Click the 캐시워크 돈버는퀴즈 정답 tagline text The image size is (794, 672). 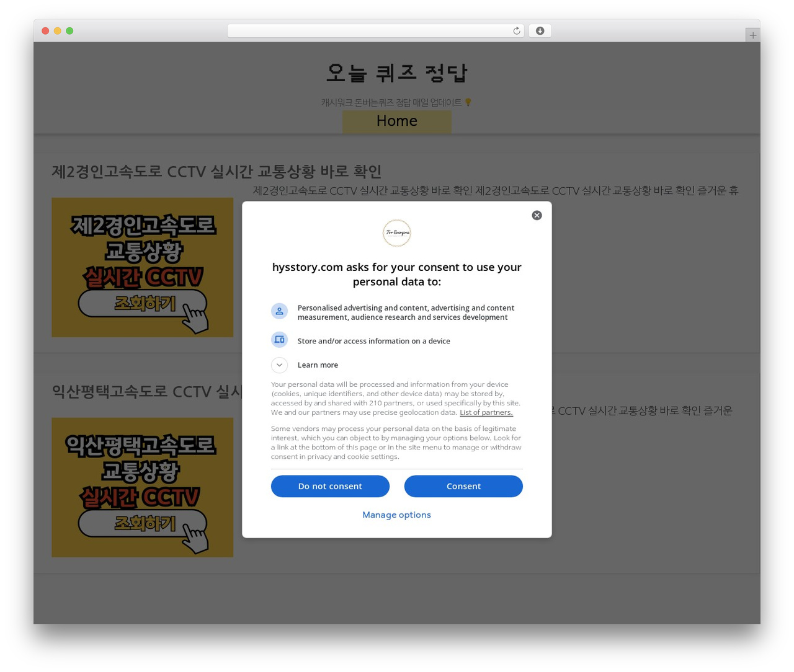(391, 102)
